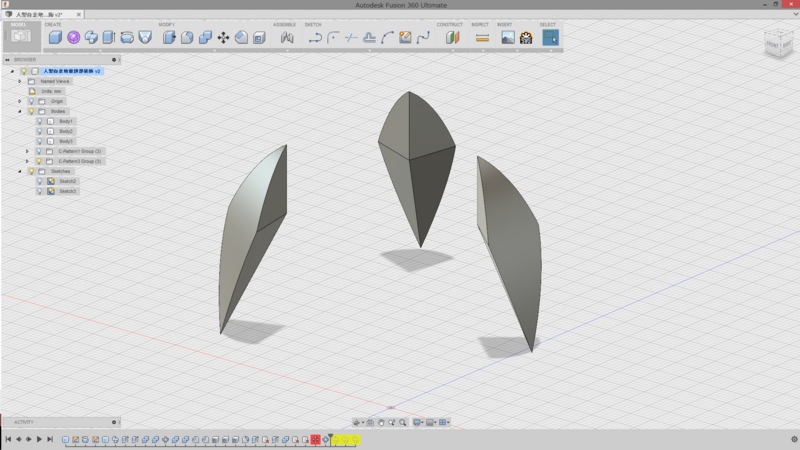Select the Sweep create tool
This screenshot has width=800, height=450.
[127, 37]
